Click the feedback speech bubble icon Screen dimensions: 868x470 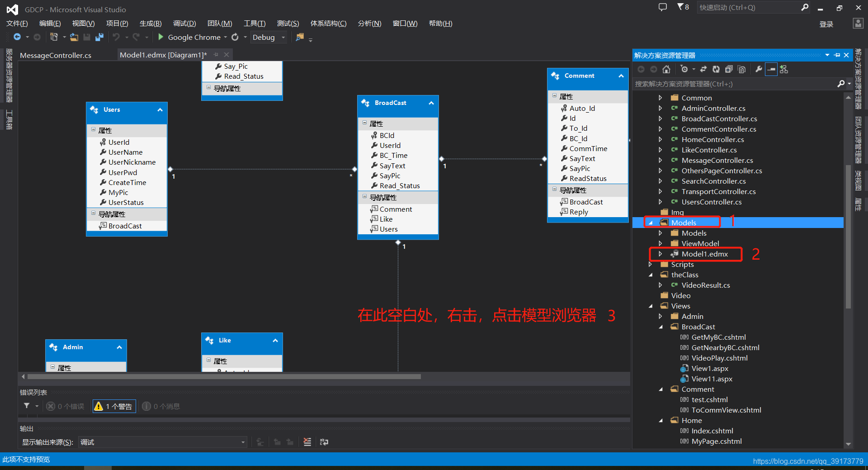pyautogui.click(x=663, y=7)
